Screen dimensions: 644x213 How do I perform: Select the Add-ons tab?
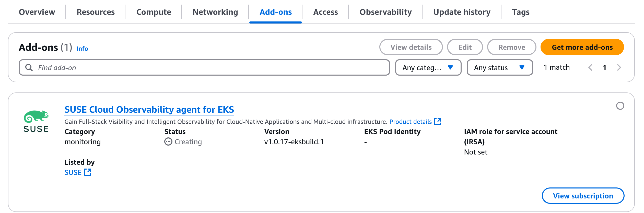click(x=276, y=12)
